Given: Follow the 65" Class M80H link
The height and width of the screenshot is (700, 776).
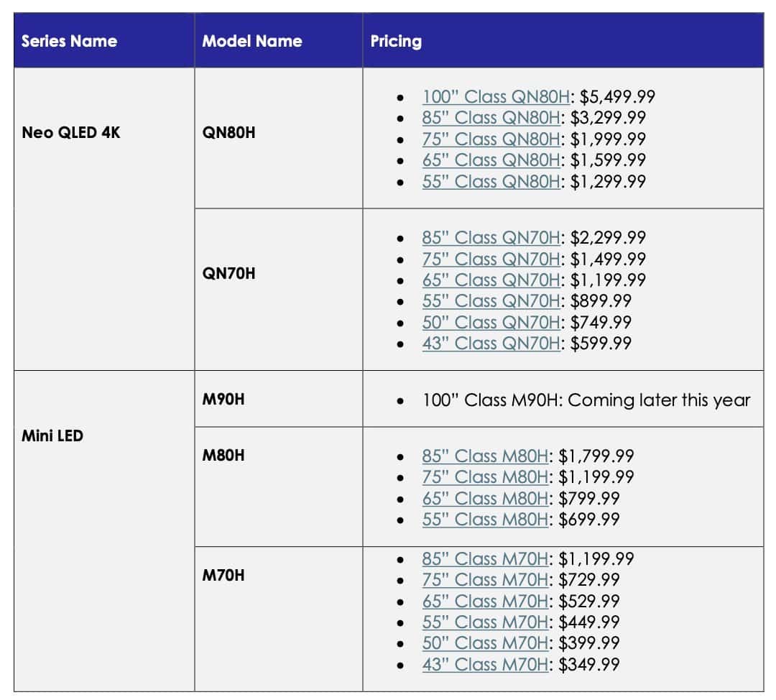Looking at the screenshot, I should pyautogui.click(x=485, y=498).
